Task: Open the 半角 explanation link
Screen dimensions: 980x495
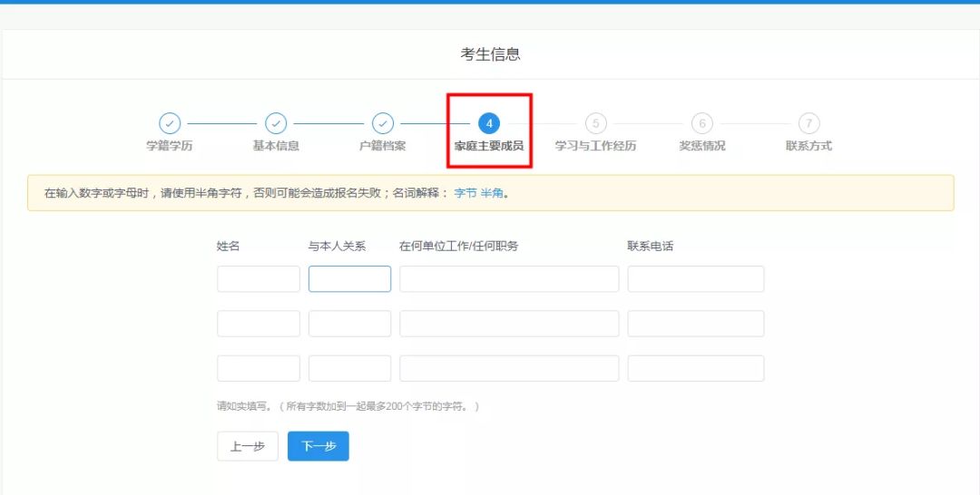Action: pos(491,193)
